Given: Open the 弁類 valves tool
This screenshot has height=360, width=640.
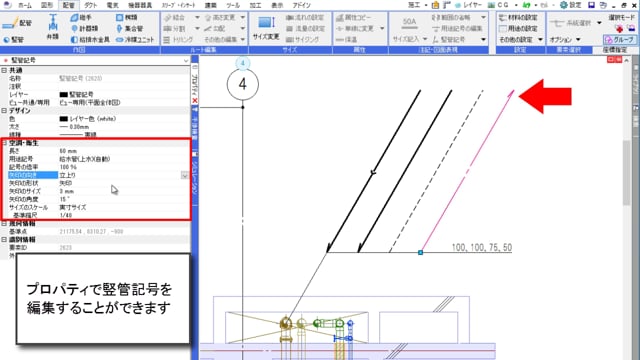Looking at the screenshot, I should pyautogui.click(x=53, y=27).
